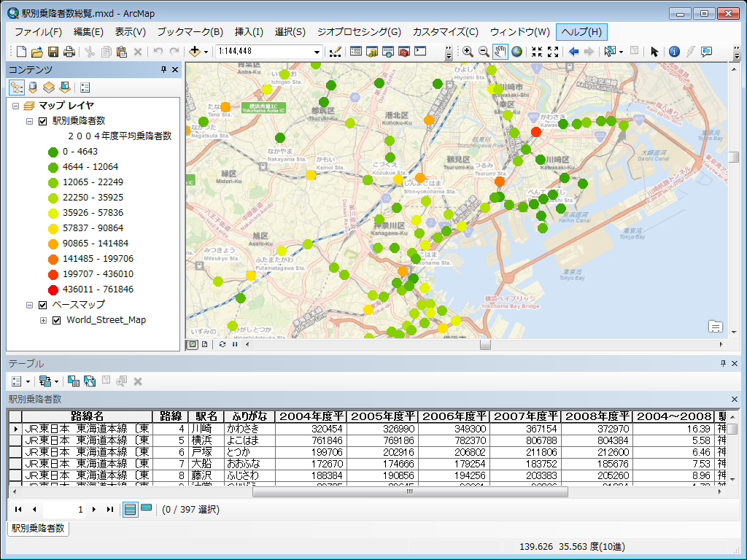Viewport: 747px width, 560px height.
Task: Click the New Map File icon
Action: point(21,52)
